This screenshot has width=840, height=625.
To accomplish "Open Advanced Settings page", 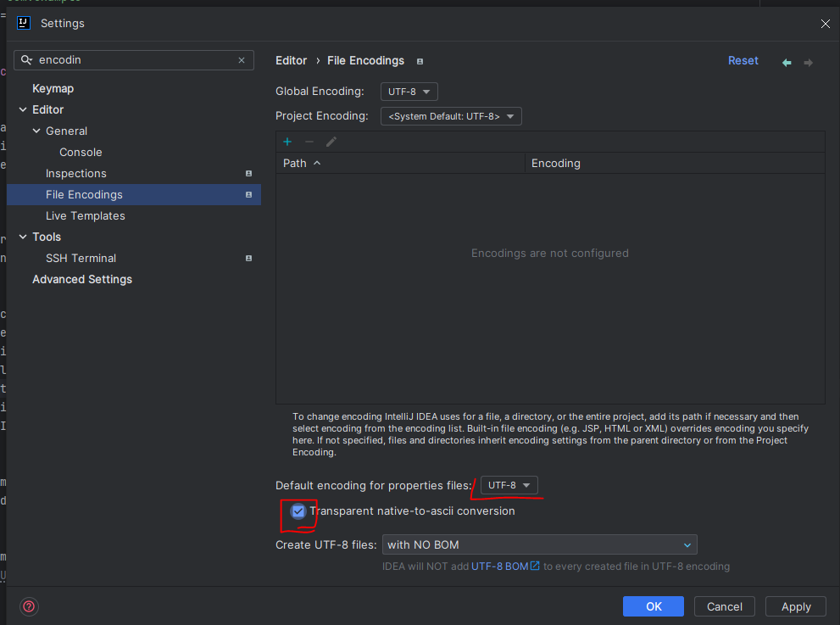I will tap(82, 279).
